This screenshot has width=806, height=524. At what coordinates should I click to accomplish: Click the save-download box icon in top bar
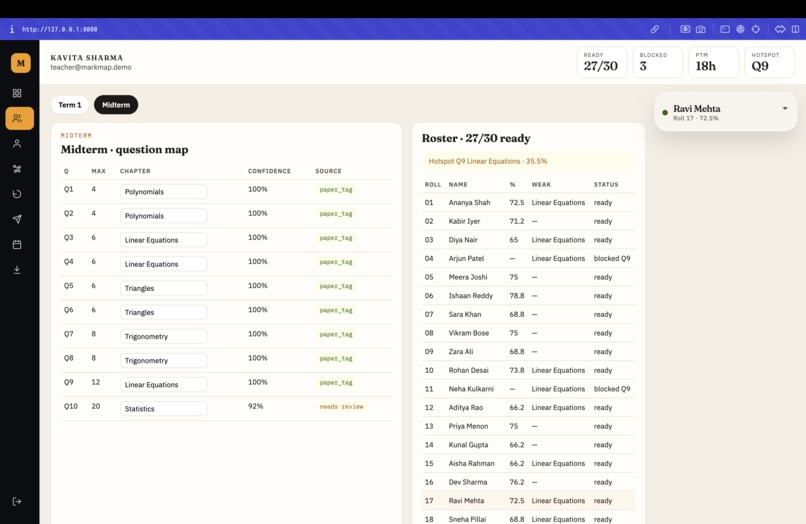click(x=685, y=29)
